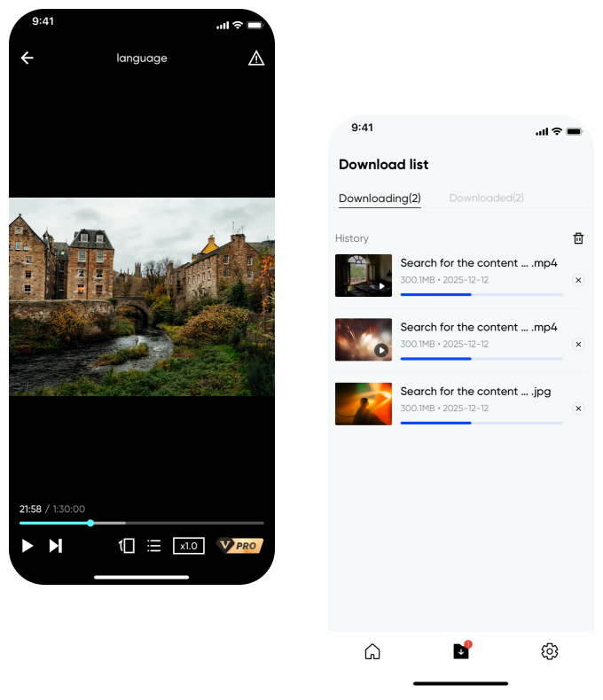Open the orange silhouette image thumbnail
Image resolution: width=603 pixels, height=700 pixels.
pos(364,403)
